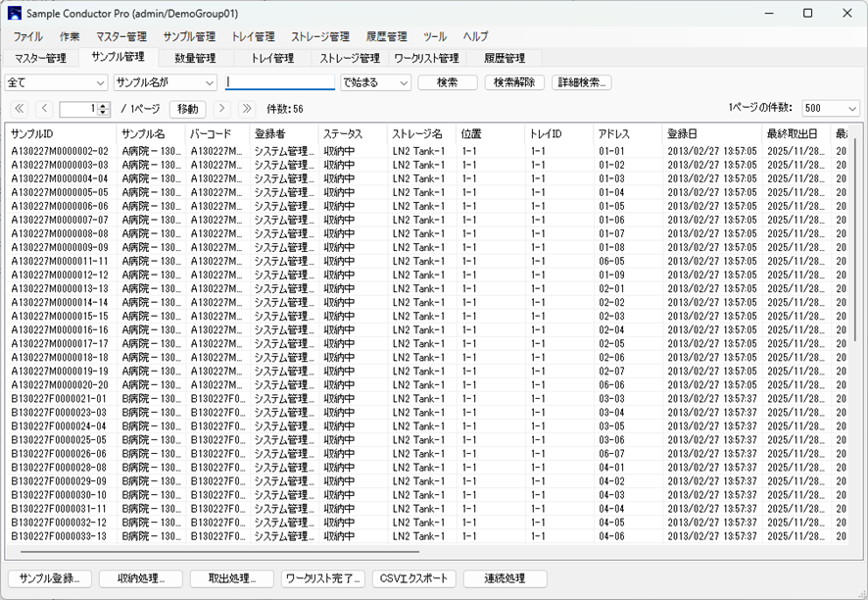Click the CSVエクスポート button

tap(415, 578)
